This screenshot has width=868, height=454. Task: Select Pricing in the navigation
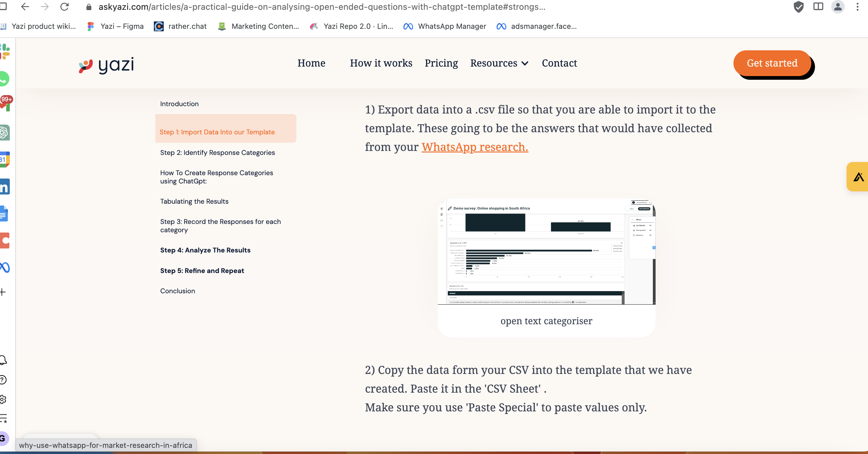441,63
